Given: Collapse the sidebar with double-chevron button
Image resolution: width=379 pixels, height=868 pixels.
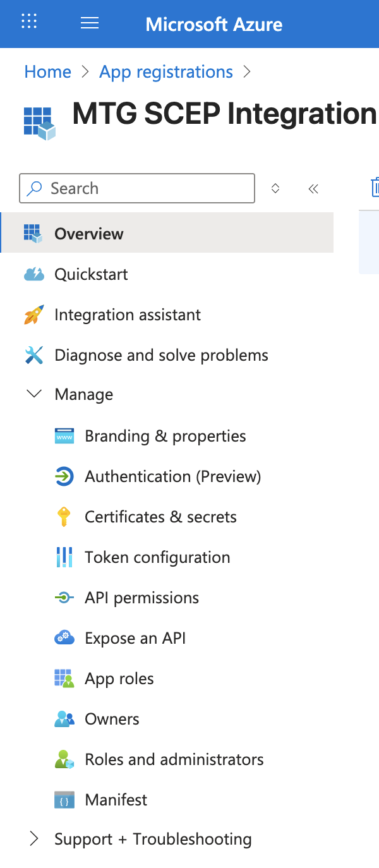Looking at the screenshot, I should point(313,188).
